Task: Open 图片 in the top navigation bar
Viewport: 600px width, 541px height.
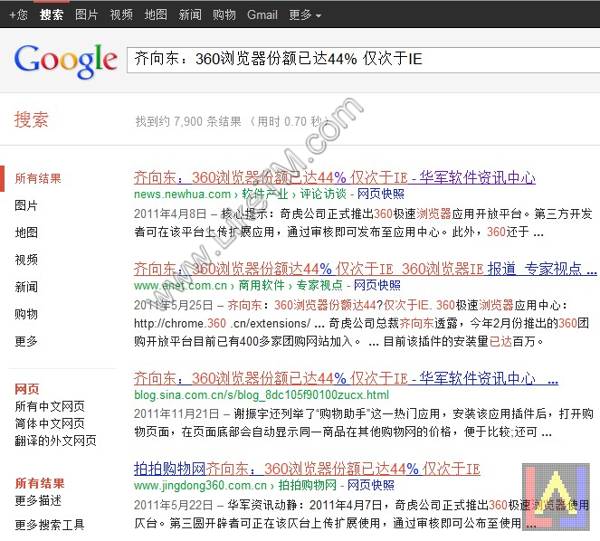Action: (86, 15)
